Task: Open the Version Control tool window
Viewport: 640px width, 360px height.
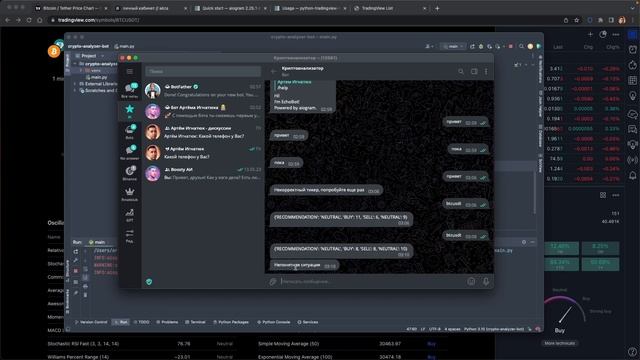Action: pos(91,322)
